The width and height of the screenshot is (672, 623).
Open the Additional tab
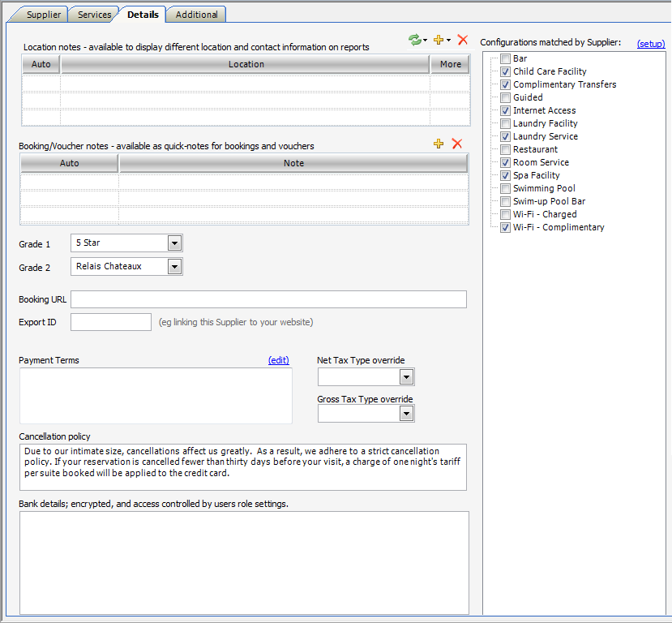197,15
